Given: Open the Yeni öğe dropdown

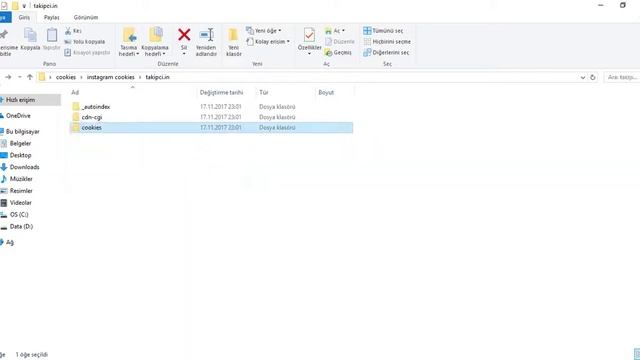Looking at the screenshot, I should (264, 31).
